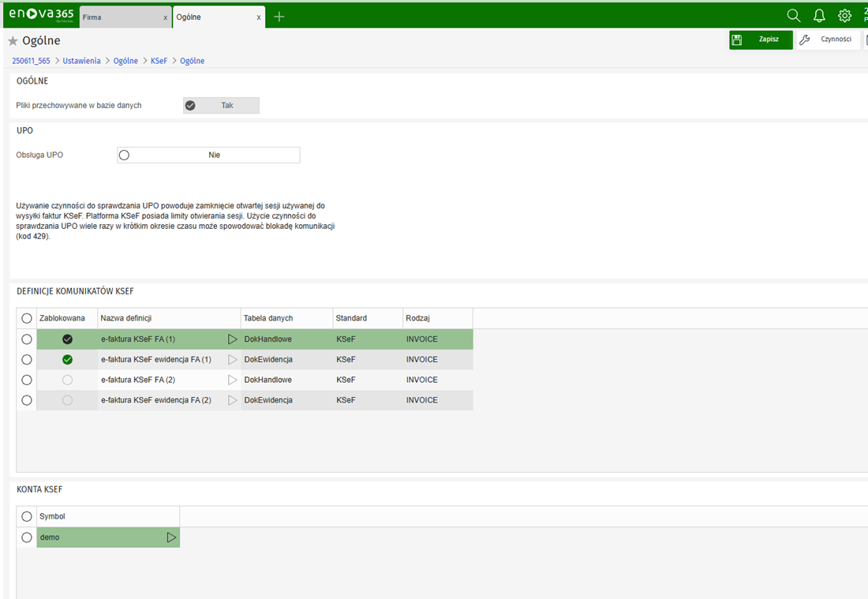Select all KSeF definitions header radio
This screenshot has height=599, width=868.
(27, 318)
